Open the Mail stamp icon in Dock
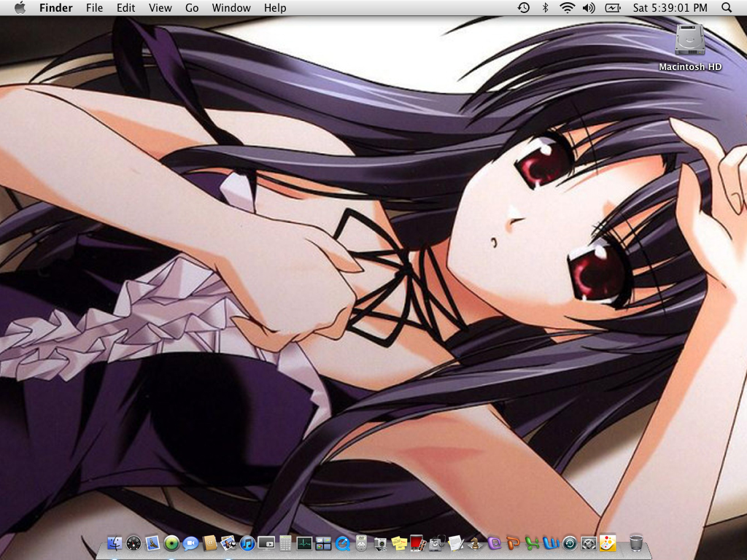 (x=152, y=542)
